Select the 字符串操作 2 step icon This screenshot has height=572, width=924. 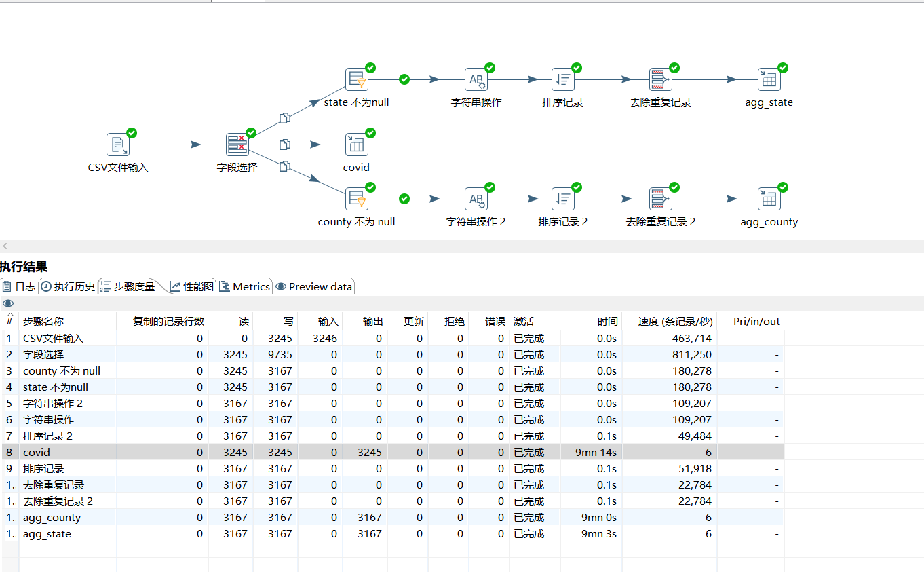click(x=476, y=199)
